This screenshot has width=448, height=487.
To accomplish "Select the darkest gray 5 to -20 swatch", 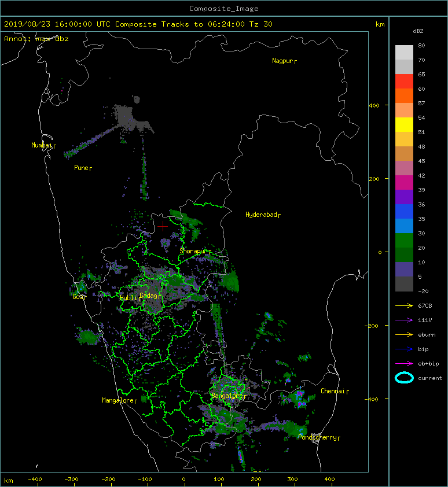I will [404, 284].
